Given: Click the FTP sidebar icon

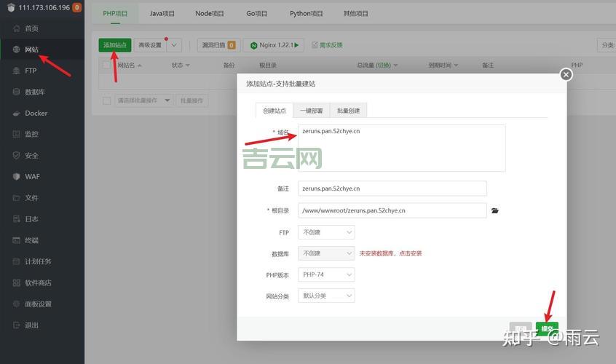Looking at the screenshot, I should pos(16,71).
